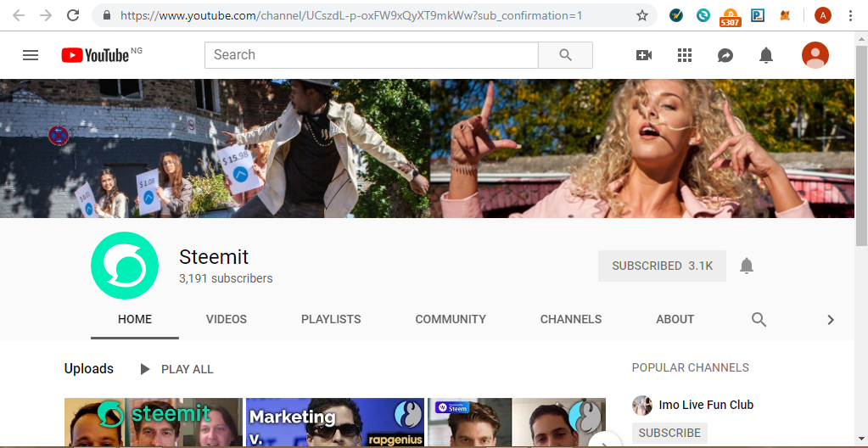This screenshot has height=448, width=868.
Task: Bookmark this page with the star icon
Action: pyautogui.click(x=642, y=15)
